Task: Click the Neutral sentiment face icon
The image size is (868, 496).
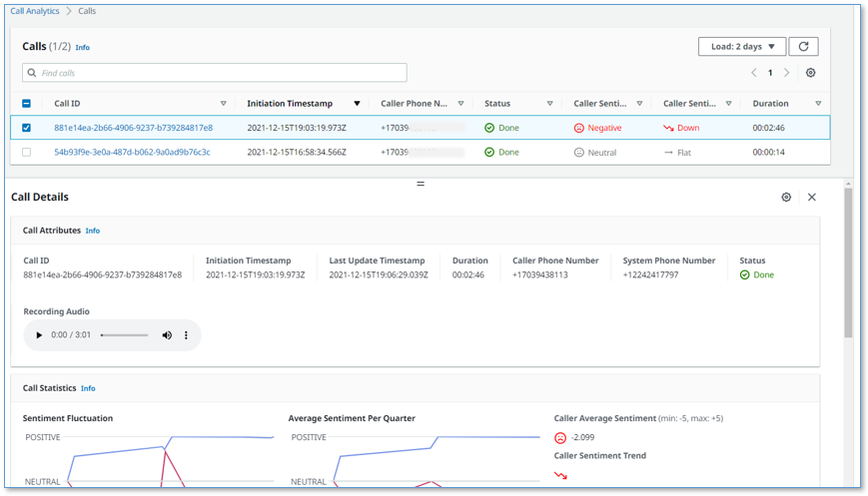Action: 579,152
